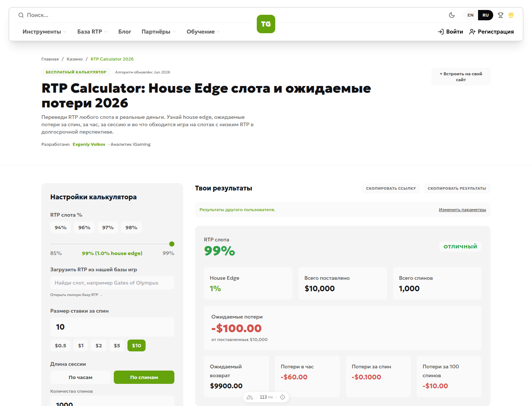The image size is (532, 406).
Task: Click Скопировать результаты button
Action: click(457, 188)
